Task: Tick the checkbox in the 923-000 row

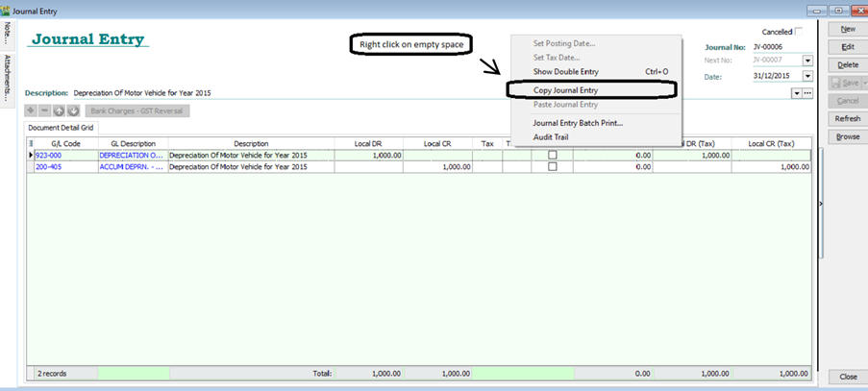Action: click(552, 155)
